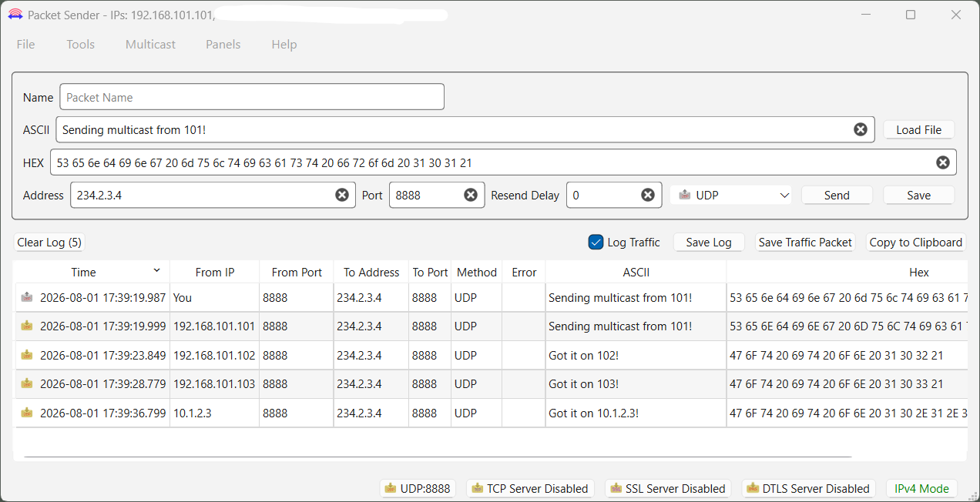The image size is (980, 502).
Task: Open the Tools menu
Action: pos(81,44)
